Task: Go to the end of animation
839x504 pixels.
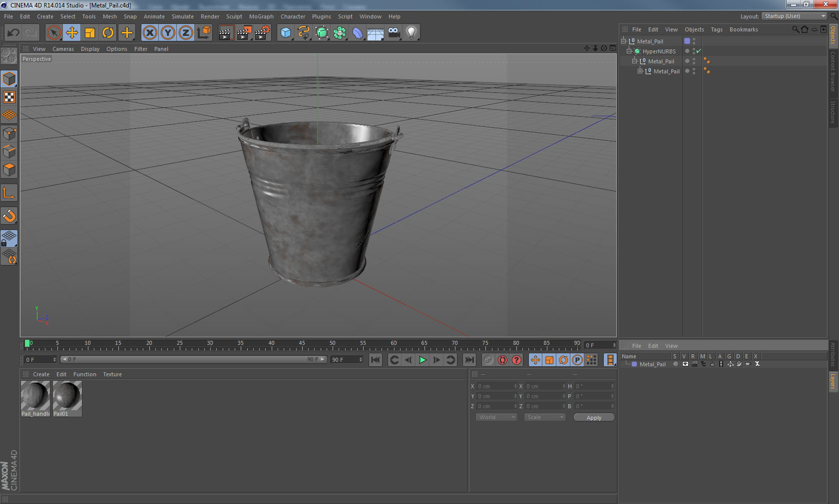Action: click(x=469, y=360)
